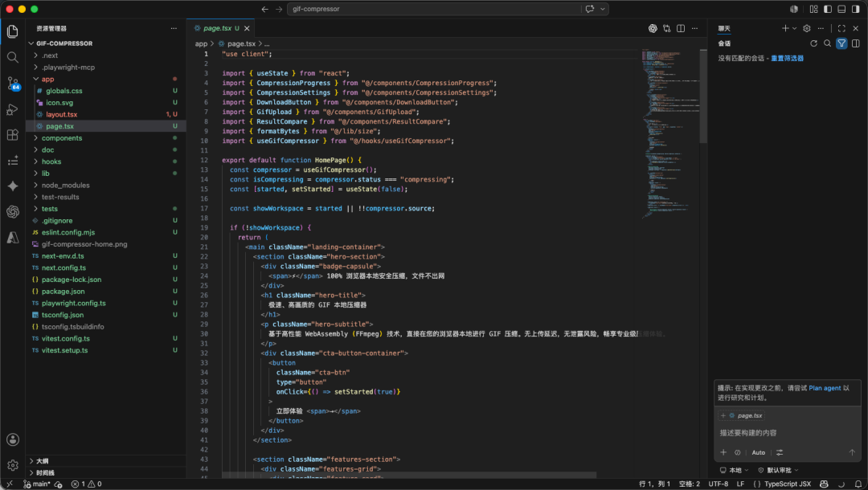The height and width of the screenshot is (490, 868).
Task: Open the ChatGPT icon in editor toolbar
Action: 653,28
